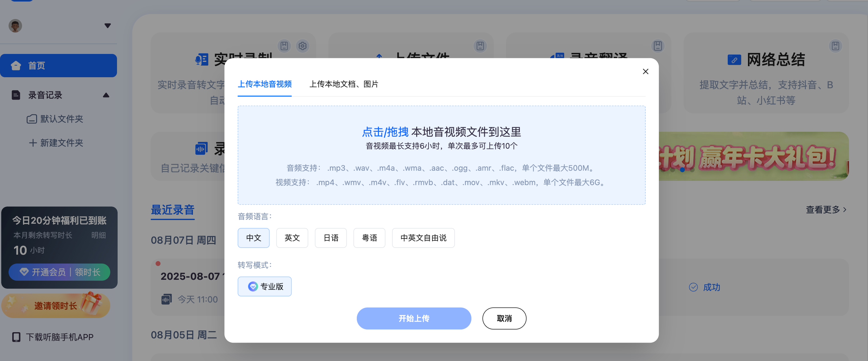Select 中英文自由说 audio language
This screenshot has width=868, height=361.
(x=423, y=238)
